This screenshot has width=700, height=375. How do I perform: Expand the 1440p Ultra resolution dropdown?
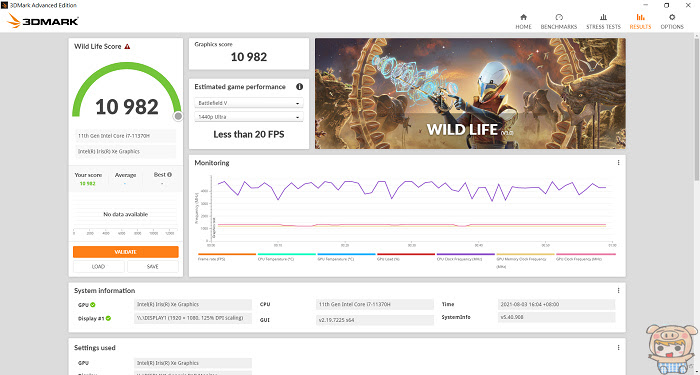coord(249,117)
